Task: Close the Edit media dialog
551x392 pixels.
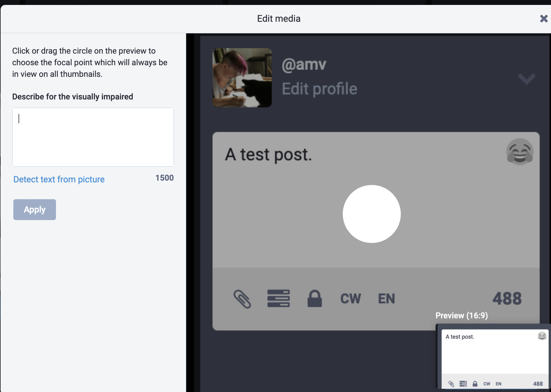Action: [x=543, y=19]
